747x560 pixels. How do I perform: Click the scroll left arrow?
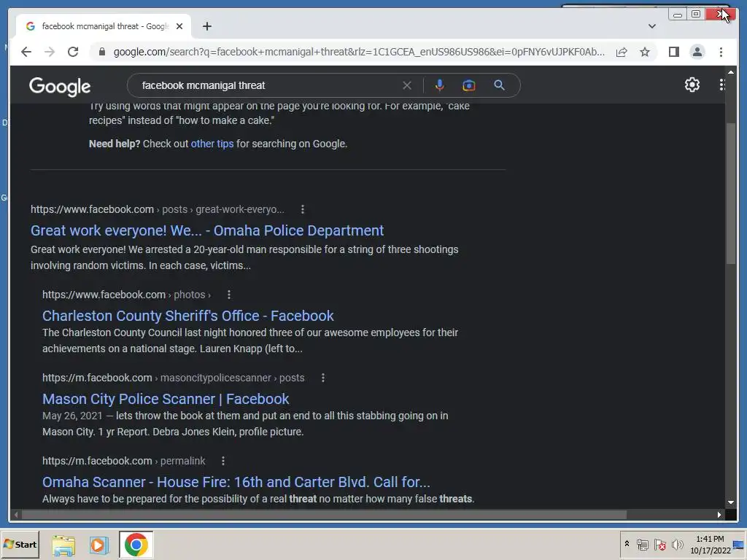(x=16, y=515)
